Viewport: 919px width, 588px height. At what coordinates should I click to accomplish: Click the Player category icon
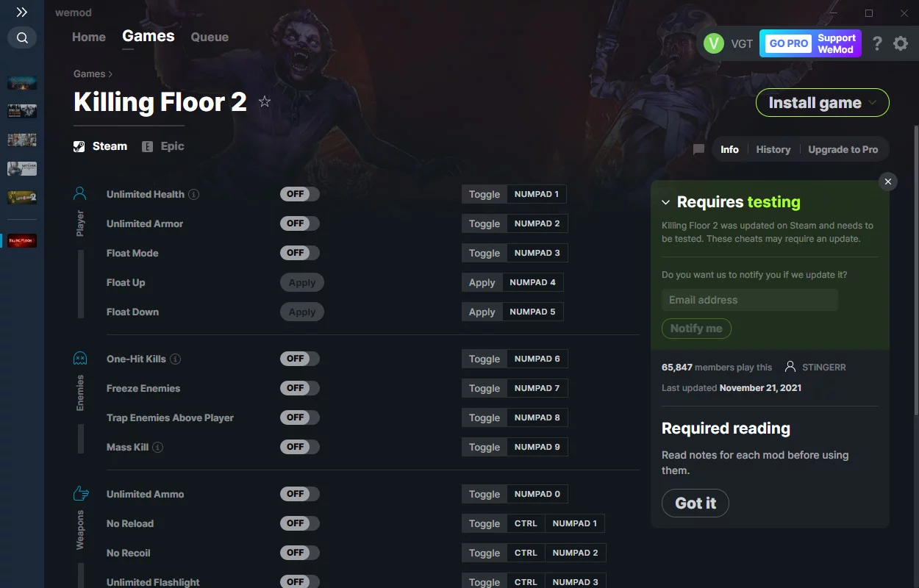click(x=80, y=194)
